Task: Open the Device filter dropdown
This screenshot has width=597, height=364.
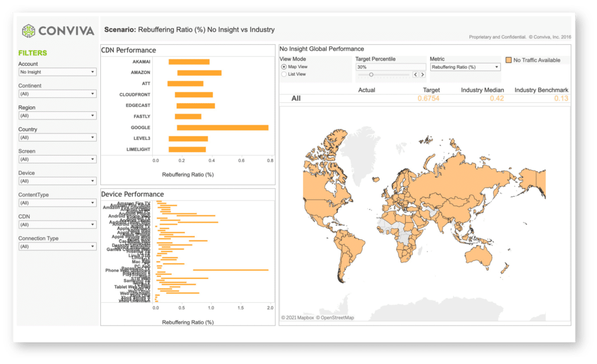Action: click(x=57, y=181)
